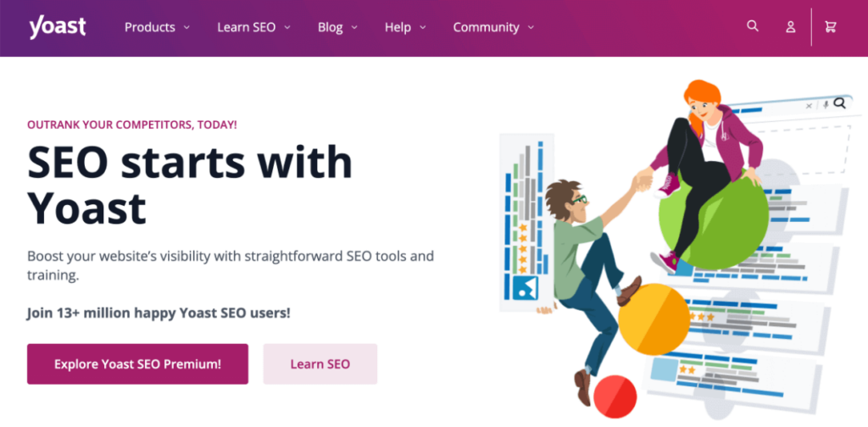Image resolution: width=868 pixels, height=427 pixels.
Task: Click the Learn SEO button
Action: coord(320,364)
